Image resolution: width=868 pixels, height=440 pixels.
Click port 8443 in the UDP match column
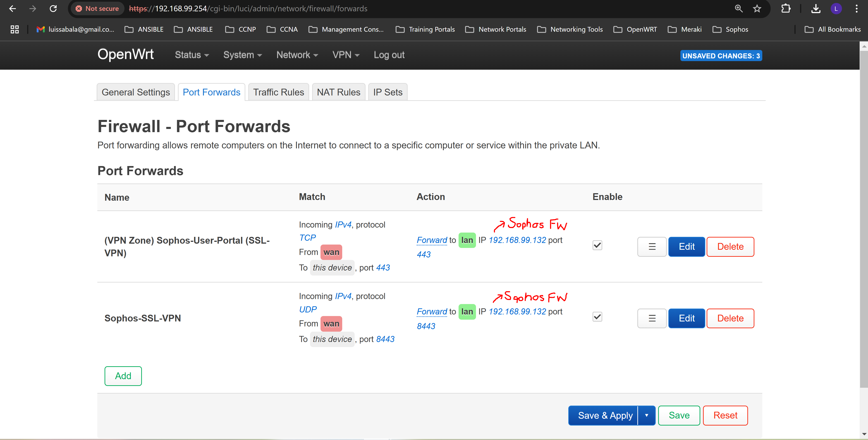click(385, 339)
